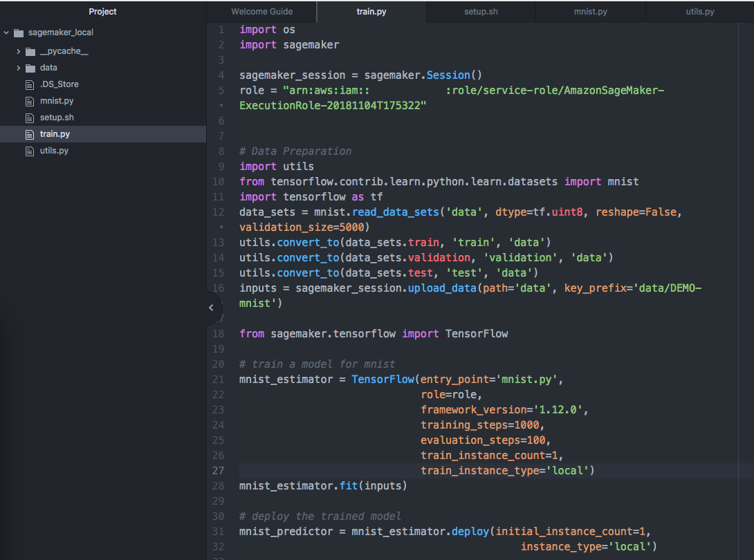
Task: Select train.py in the project tree
Action: [x=55, y=134]
